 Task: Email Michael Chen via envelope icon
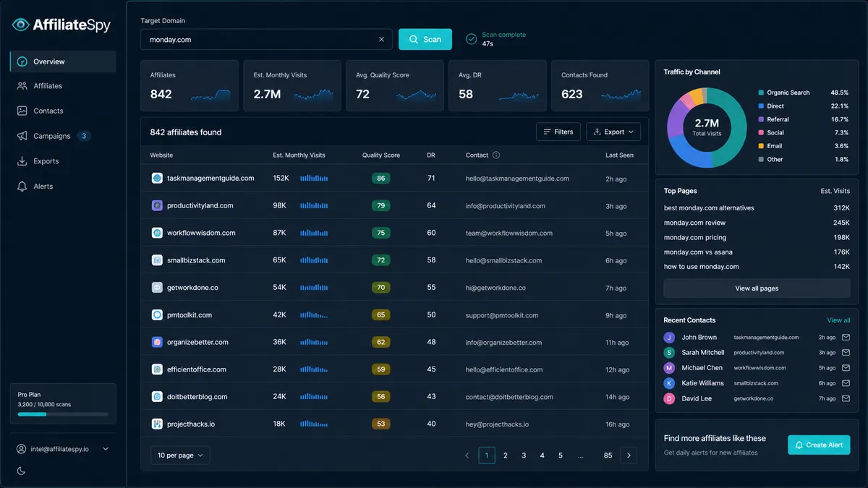coord(846,368)
